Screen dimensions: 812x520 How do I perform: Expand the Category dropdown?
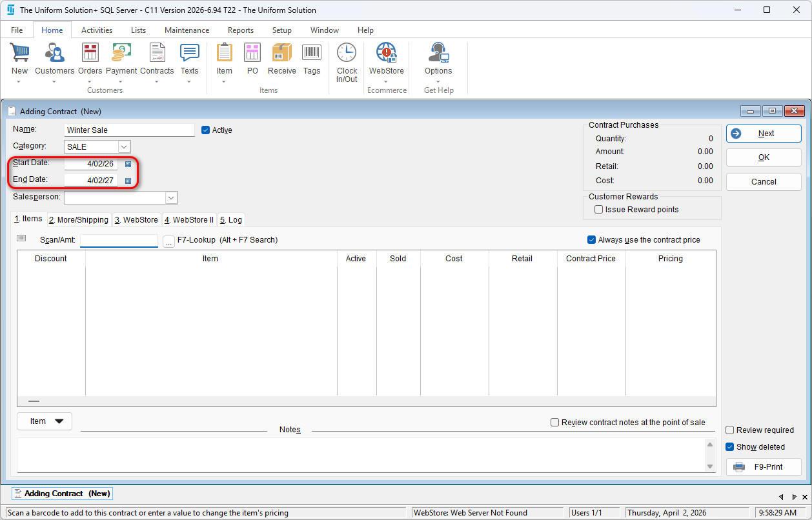pyautogui.click(x=124, y=147)
